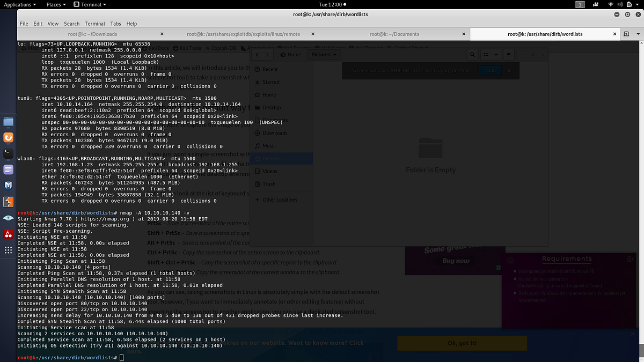Expand the system status arrow in top bar
This screenshot has width=644, height=362.
click(637, 4)
